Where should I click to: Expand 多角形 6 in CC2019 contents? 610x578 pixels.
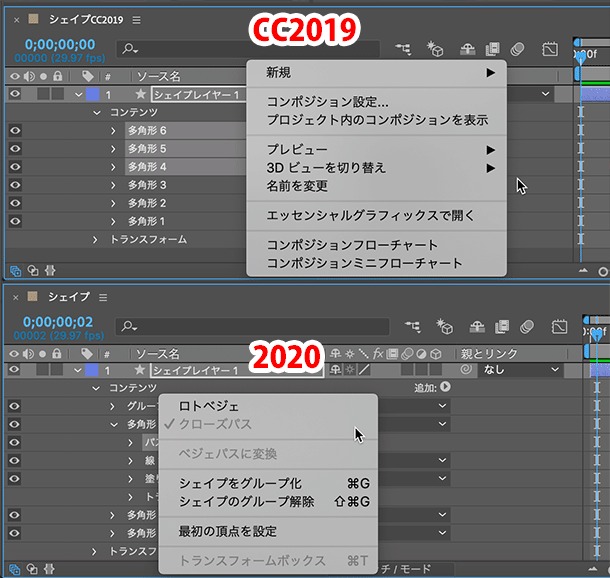click(113, 131)
